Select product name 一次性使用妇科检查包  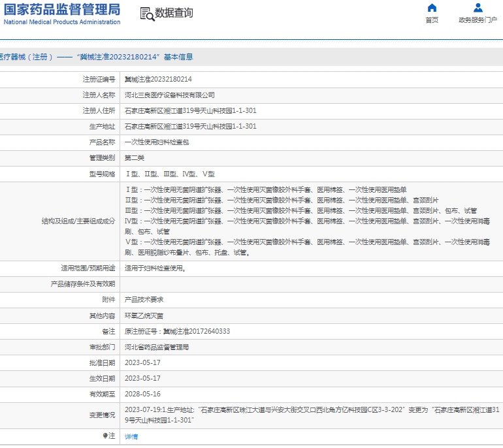tap(157, 142)
